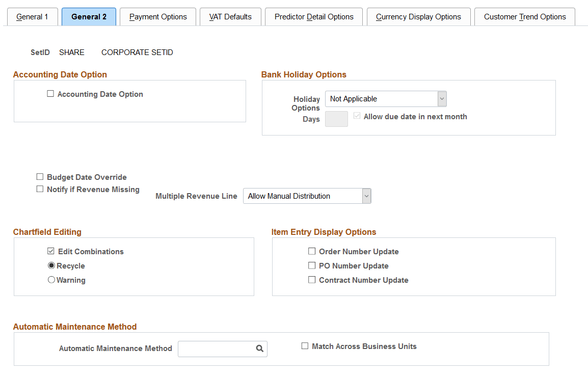Open the Holiday Options dropdown
Image resolution: width=588 pixels, height=376 pixels.
click(442, 98)
